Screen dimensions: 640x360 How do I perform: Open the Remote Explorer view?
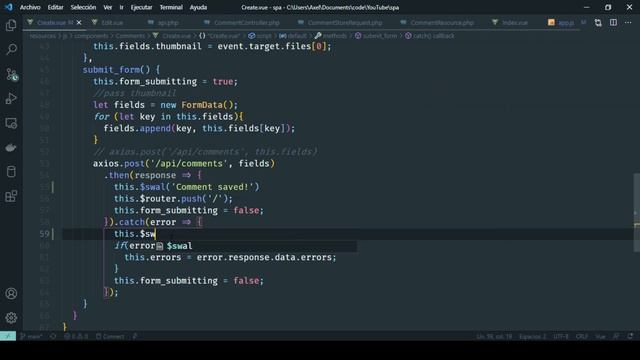click(11, 123)
